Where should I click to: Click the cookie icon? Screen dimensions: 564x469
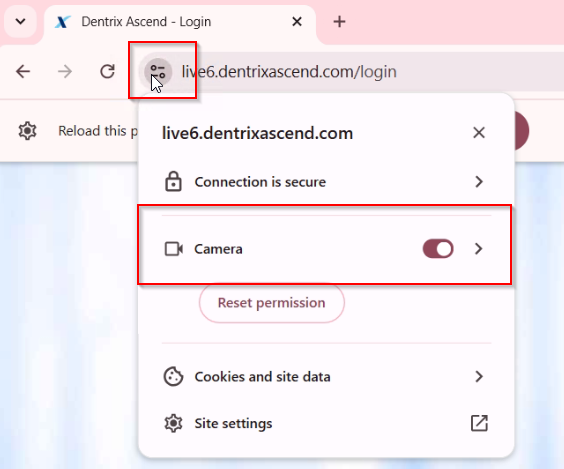[x=173, y=377]
